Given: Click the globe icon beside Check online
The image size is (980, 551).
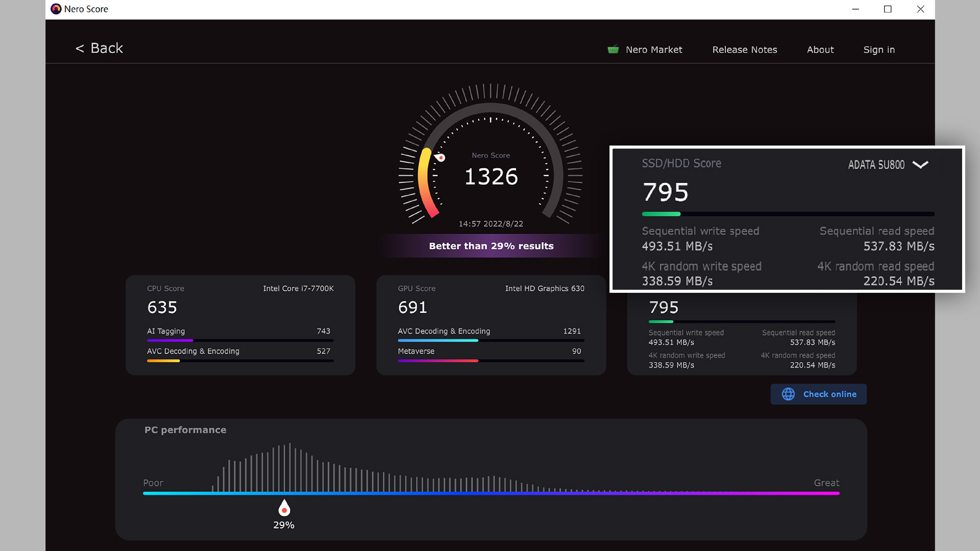Looking at the screenshot, I should [788, 394].
